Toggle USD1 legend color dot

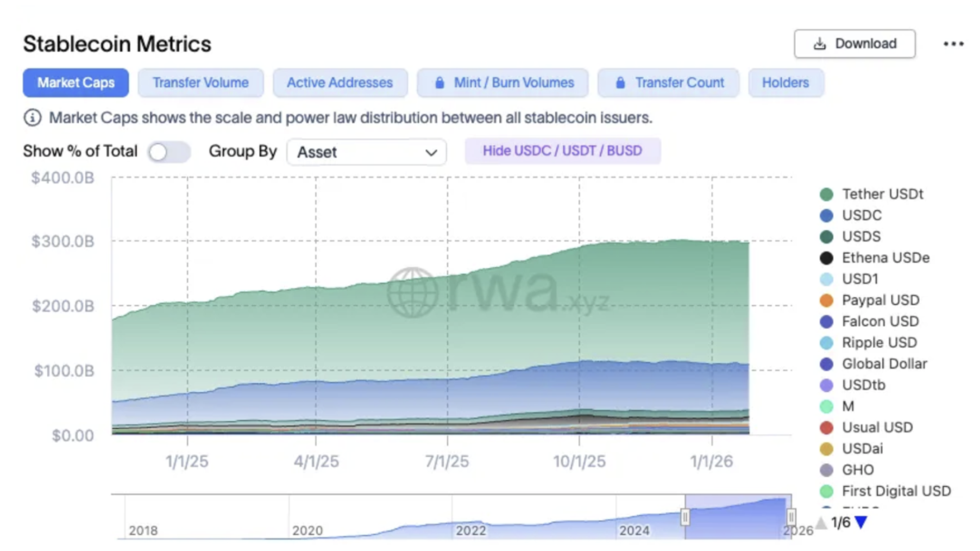[x=826, y=279]
